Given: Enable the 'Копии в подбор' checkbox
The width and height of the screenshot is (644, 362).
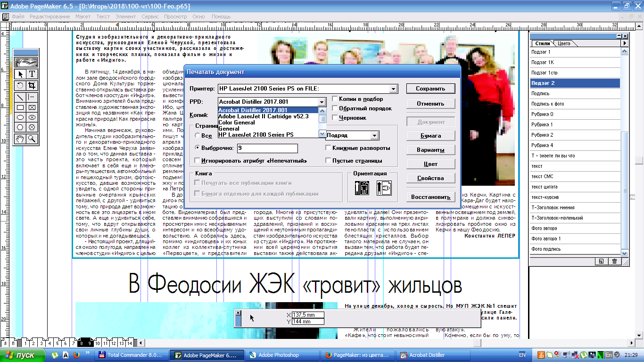Looking at the screenshot, I should click(x=335, y=99).
